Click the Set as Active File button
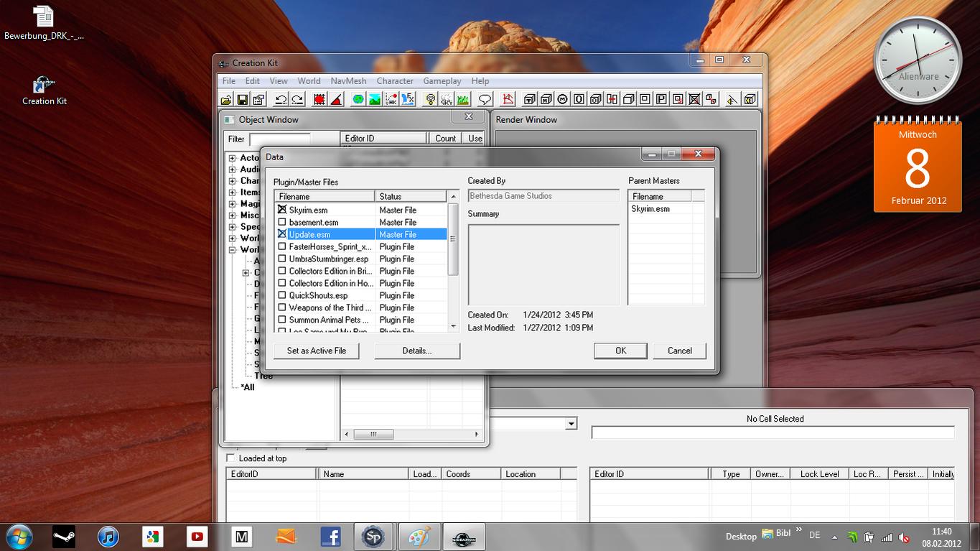This screenshot has height=551, width=980. (317, 351)
